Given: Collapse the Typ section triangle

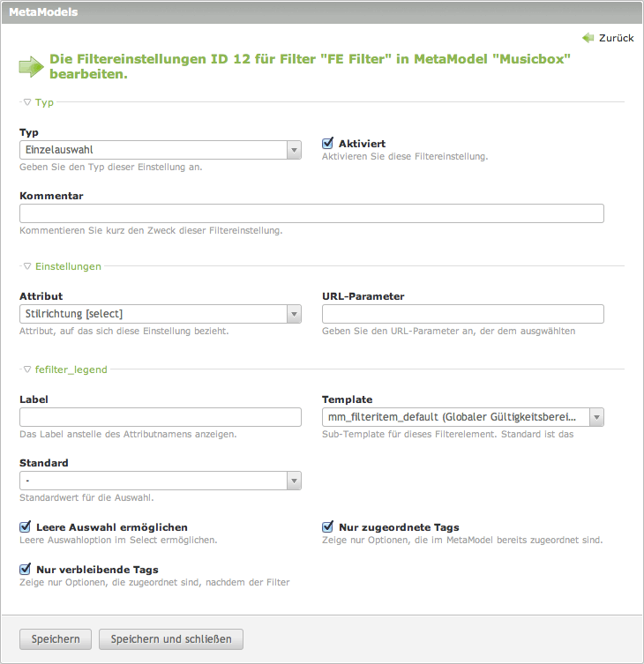Looking at the screenshot, I should 27,102.
